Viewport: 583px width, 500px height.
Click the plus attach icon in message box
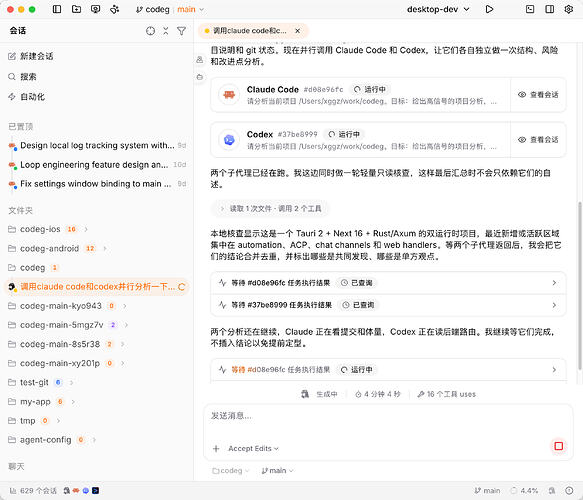(x=216, y=449)
